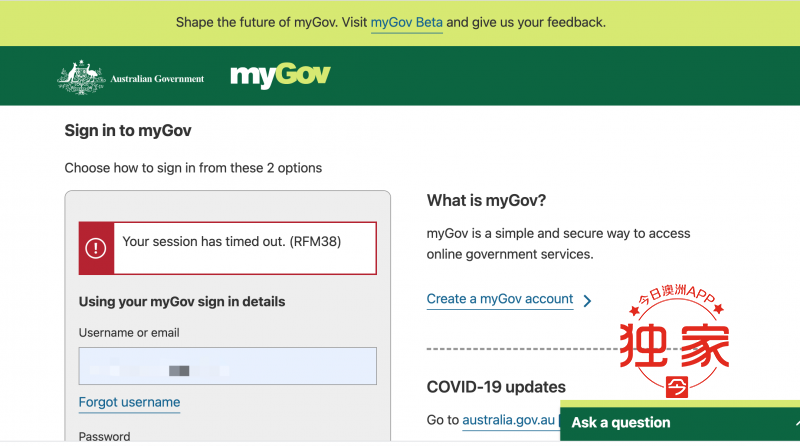Image resolution: width=800 pixels, height=446 pixels.
Task: Click the Ask a question caret arrow
Action: click(797, 423)
